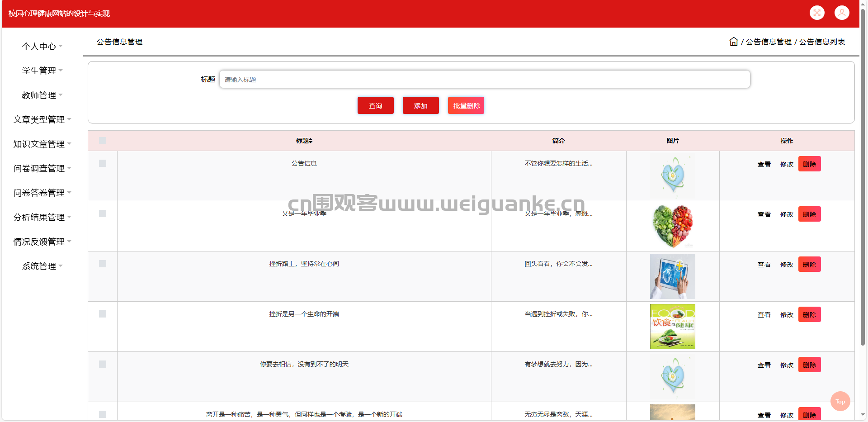The width and height of the screenshot is (868, 422).
Task: Check the box for 公告信息 row
Action: pyautogui.click(x=103, y=163)
